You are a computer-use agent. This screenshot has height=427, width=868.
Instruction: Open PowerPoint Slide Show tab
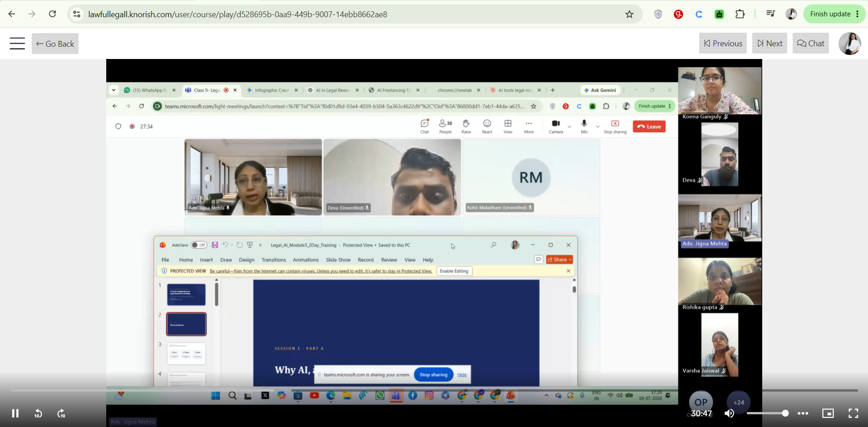pyautogui.click(x=338, y=260)
